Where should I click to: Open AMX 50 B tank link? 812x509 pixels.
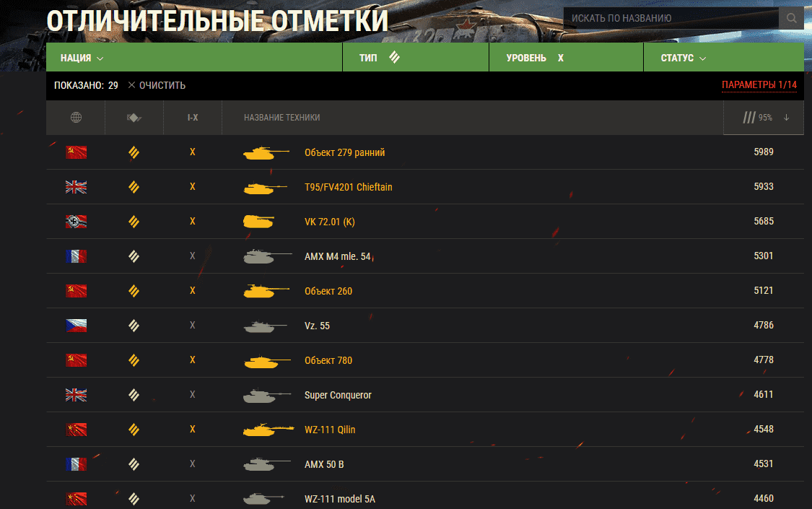click(x=323, y=464)
